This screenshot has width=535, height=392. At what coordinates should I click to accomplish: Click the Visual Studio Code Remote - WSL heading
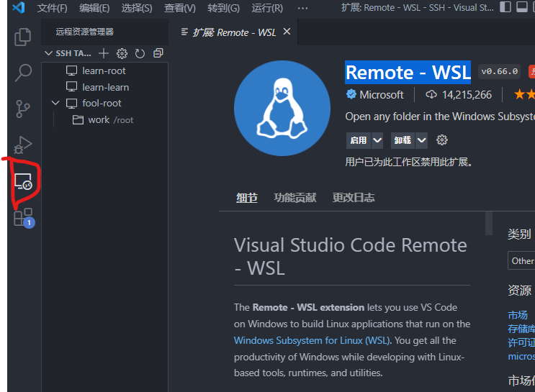tap(351, 256)
